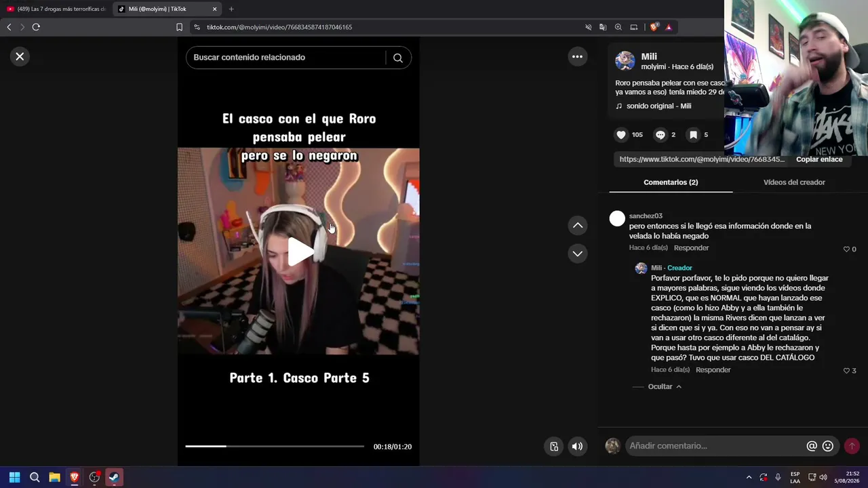The width and height of the screenshot is (868, 488).
Task: Click the sanchez03 commenter avatar
Action: coord(617,218)
